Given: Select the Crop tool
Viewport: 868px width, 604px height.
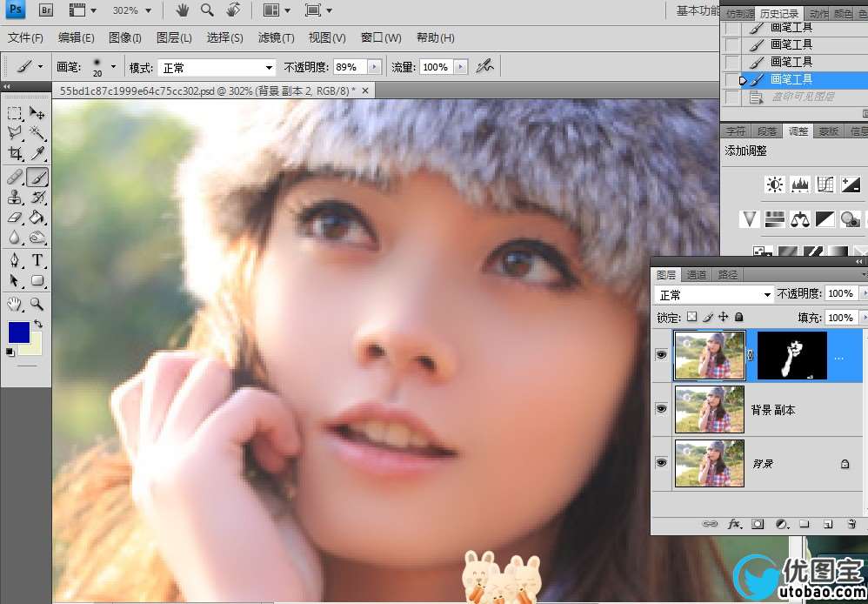Looking at the screenshot, I should pyautogui.click(x=15, y=153).
